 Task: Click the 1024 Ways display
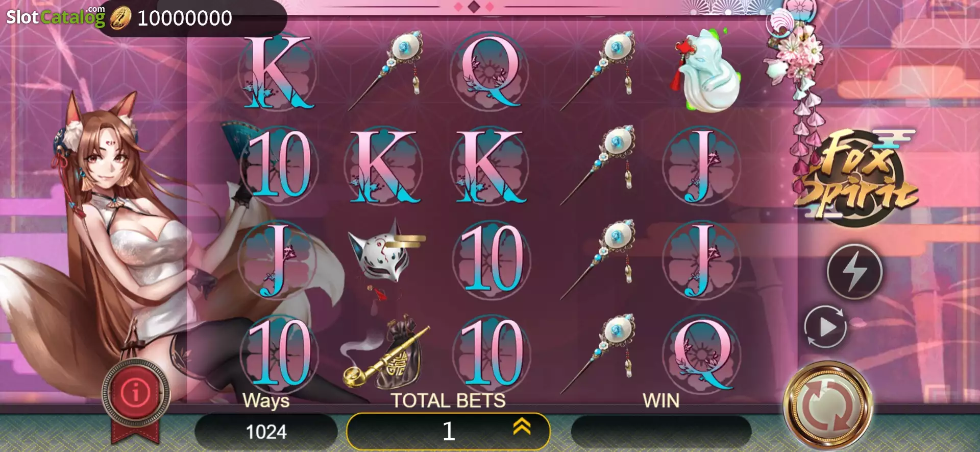[x=266, y=432]
